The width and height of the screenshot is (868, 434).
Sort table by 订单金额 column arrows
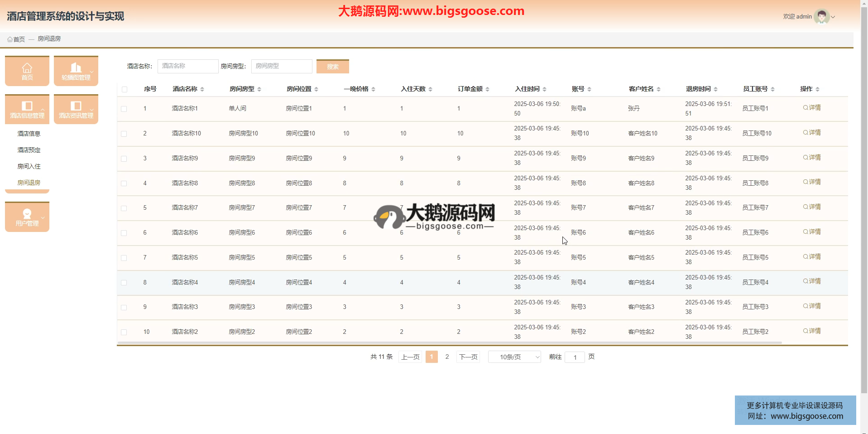(487, 89)
